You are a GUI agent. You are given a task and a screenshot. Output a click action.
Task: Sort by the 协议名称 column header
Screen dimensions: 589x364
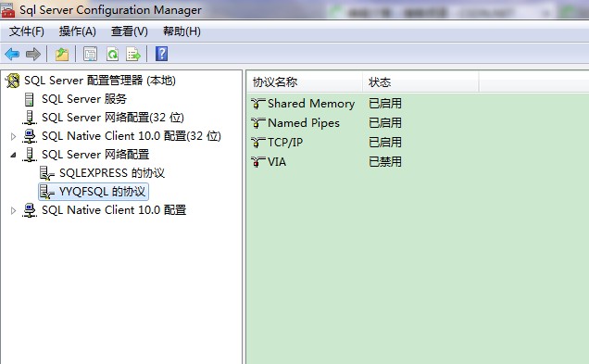click(x=305, y=82)
